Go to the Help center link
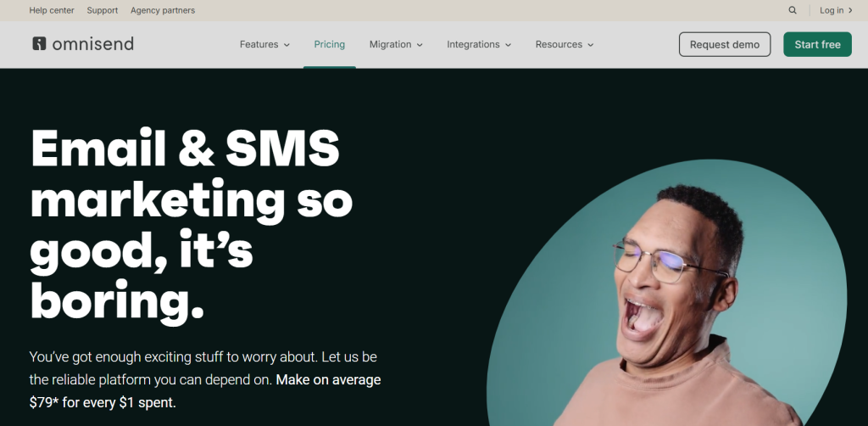The width and height of the screenshot is (868, 426). point(52,10)
